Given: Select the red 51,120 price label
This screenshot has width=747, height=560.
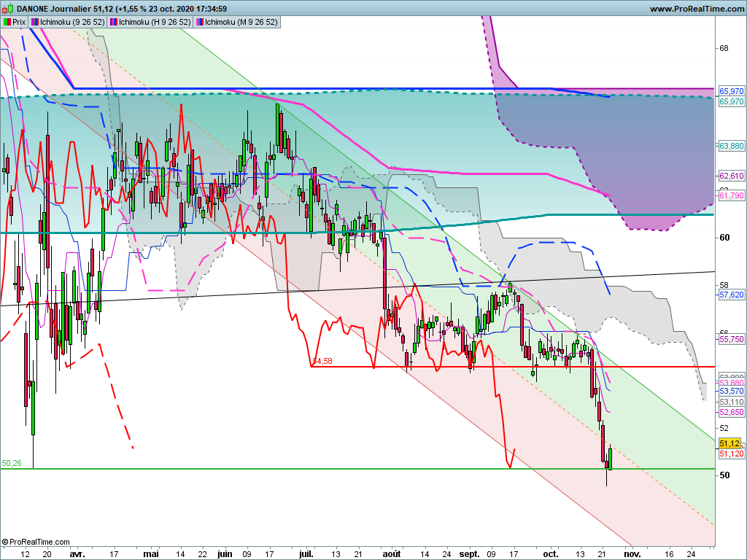Looking at the screenshot, I should point(731,454).
